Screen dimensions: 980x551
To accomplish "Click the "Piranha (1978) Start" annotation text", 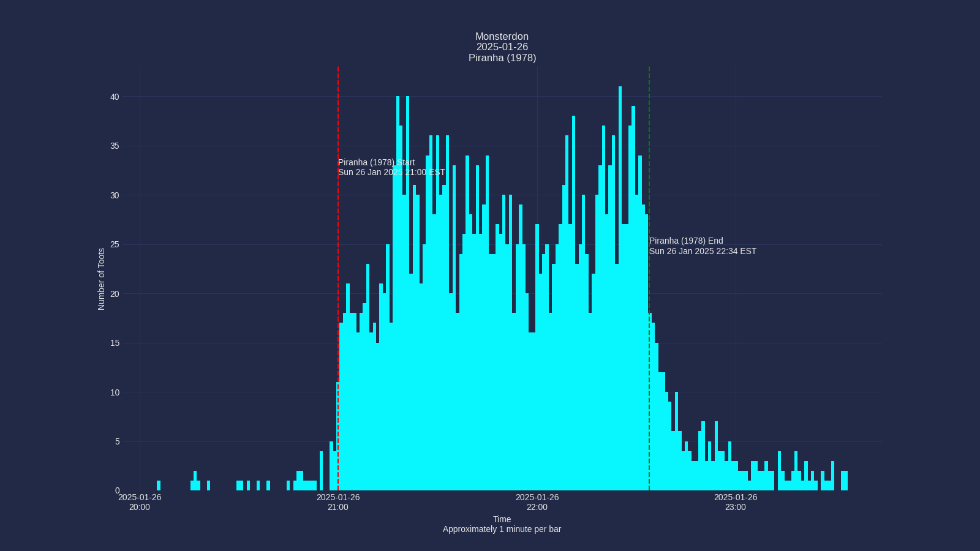I will pyautogui.click(x=376, y=162).
